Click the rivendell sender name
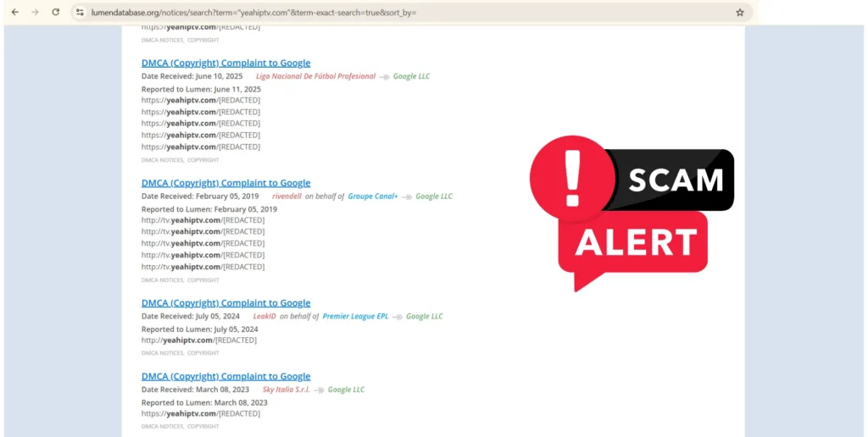 pos(287,196)
